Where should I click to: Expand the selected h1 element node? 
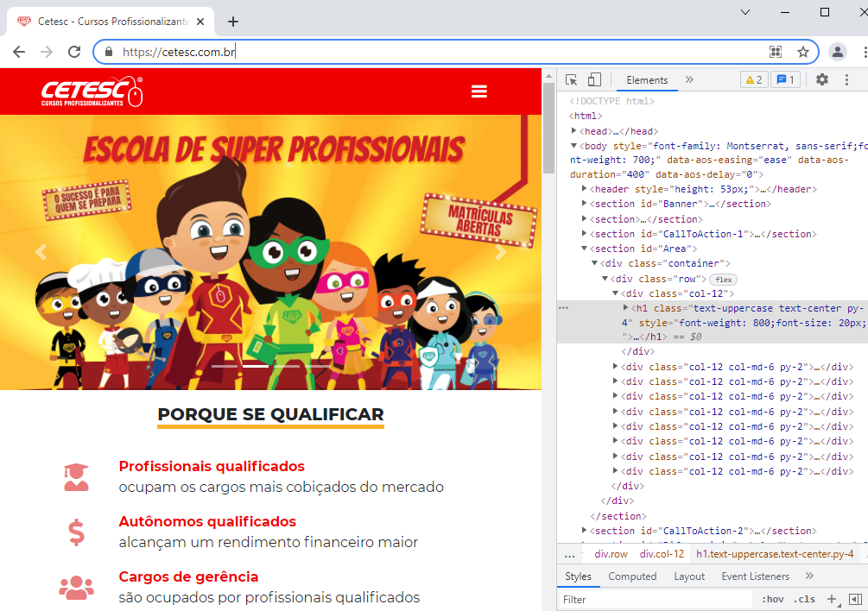[625, 308]
